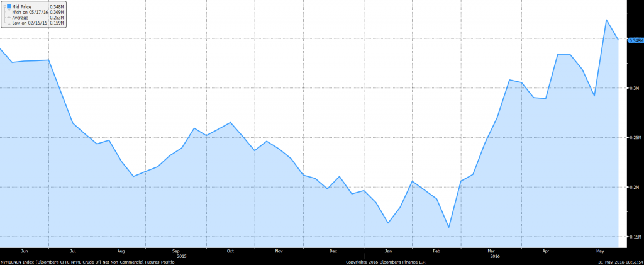Image resolution: width=644 pixels, height=265 pixels.
Task: Click the Dec label on the time axis
Action: (333, 251)
